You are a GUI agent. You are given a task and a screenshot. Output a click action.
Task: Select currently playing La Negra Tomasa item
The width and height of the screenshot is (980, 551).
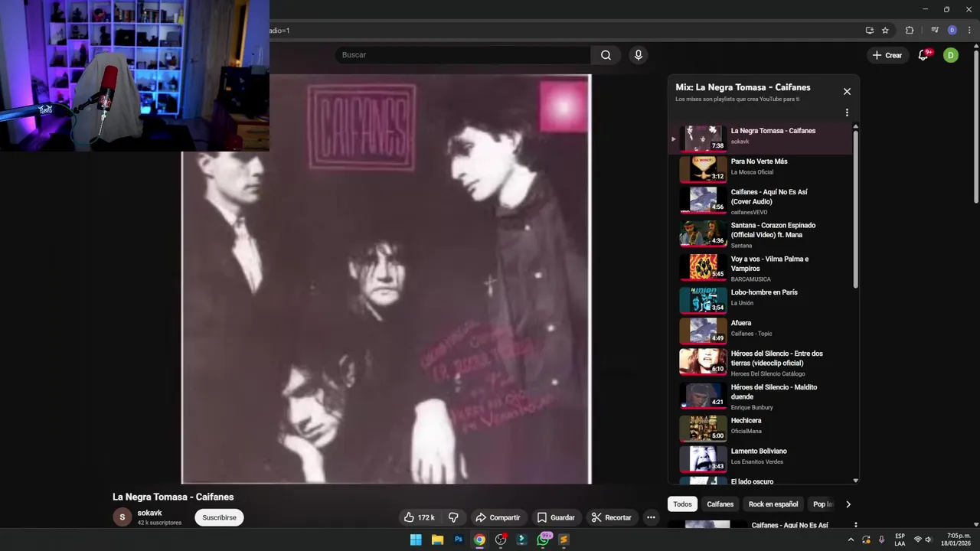[x=761, y=138]
